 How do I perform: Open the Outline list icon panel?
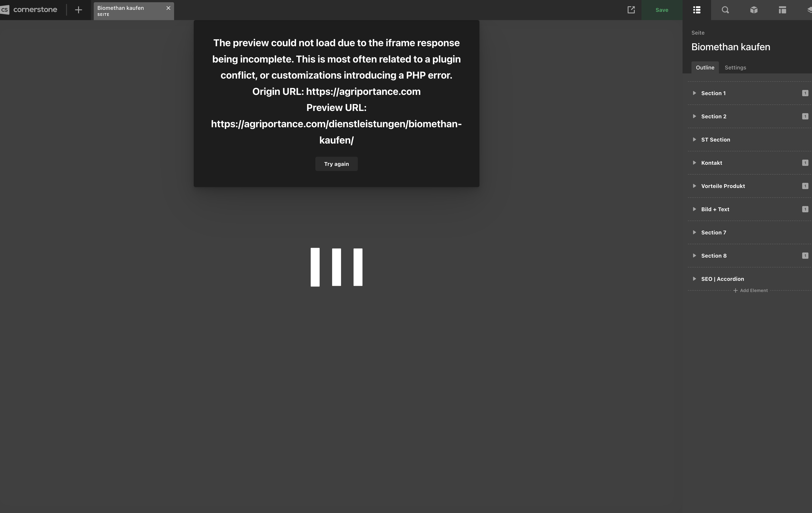pyautogui.click(x=697, y=10)
